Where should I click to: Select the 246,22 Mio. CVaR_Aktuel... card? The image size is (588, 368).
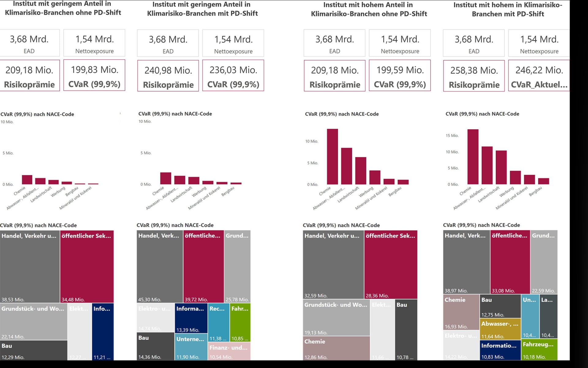pyautogui.click(x=539, y=76)
